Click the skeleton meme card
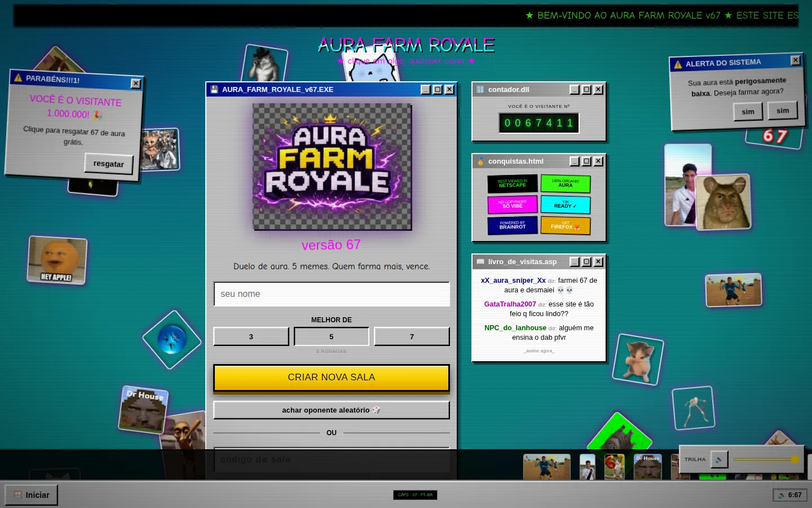This screenshot has height=508, width=812. coord(694,408)
